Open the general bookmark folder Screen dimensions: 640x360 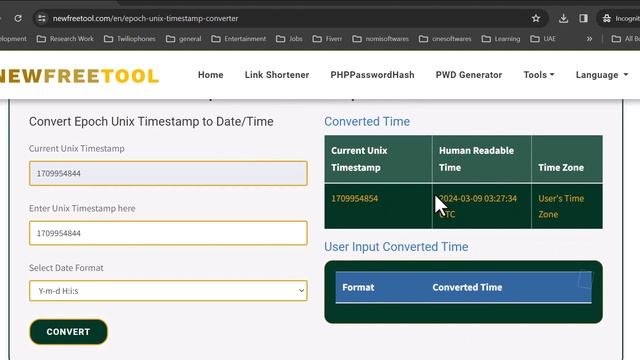click(184, 39)
